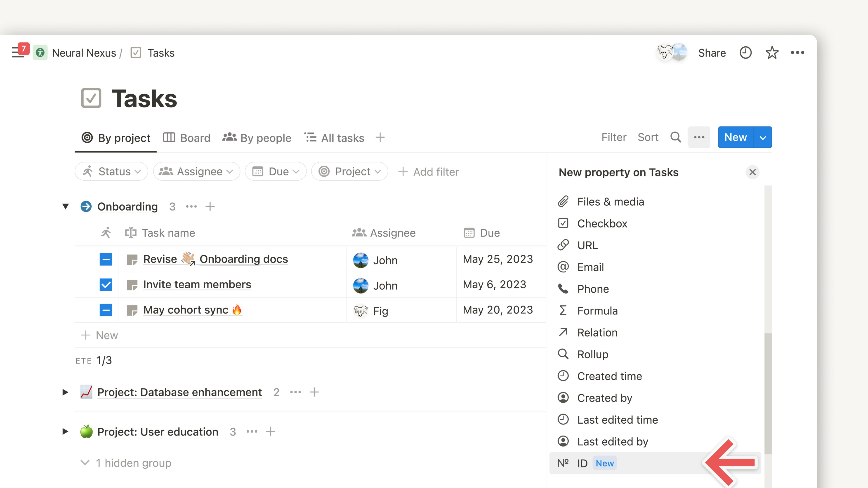Toggle status box for May cohort sync
The image size is (868, 488).
click(106, 310)
